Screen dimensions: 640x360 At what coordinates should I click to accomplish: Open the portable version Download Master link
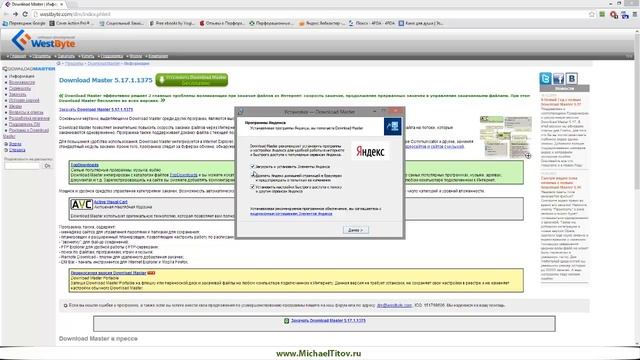tap(109, 273)
